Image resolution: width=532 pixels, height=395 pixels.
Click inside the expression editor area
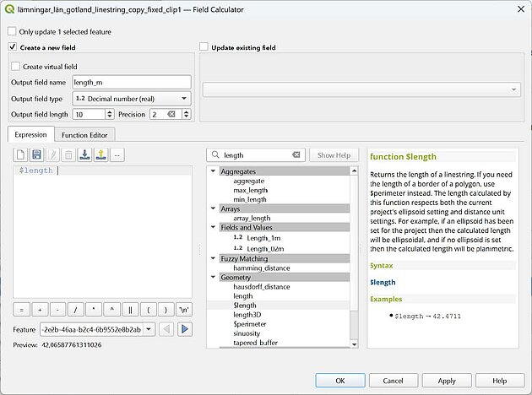coord(102,234)
